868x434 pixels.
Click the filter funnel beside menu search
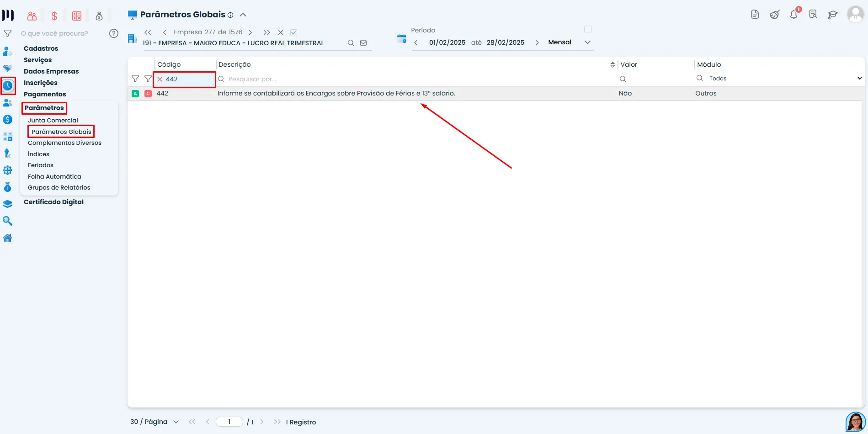8,33
